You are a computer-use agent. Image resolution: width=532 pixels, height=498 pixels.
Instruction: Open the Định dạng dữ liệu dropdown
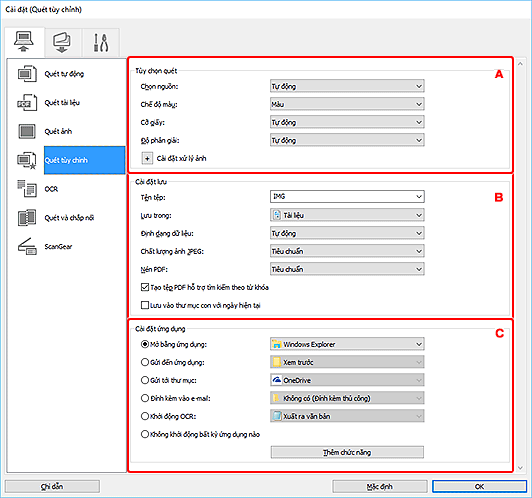347,233
